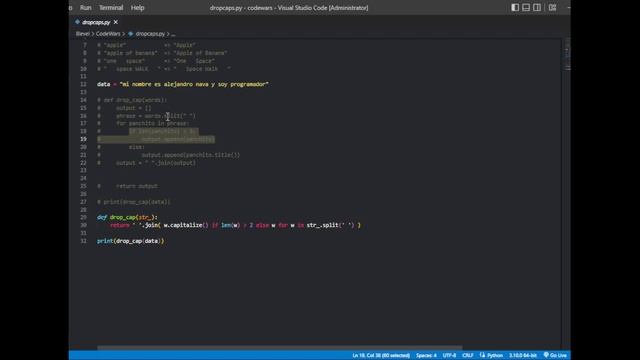This screenshot has height=360, width=640.
Task: Change file encoding UTF-8 in status bar
Action: (x=449, y=356)
